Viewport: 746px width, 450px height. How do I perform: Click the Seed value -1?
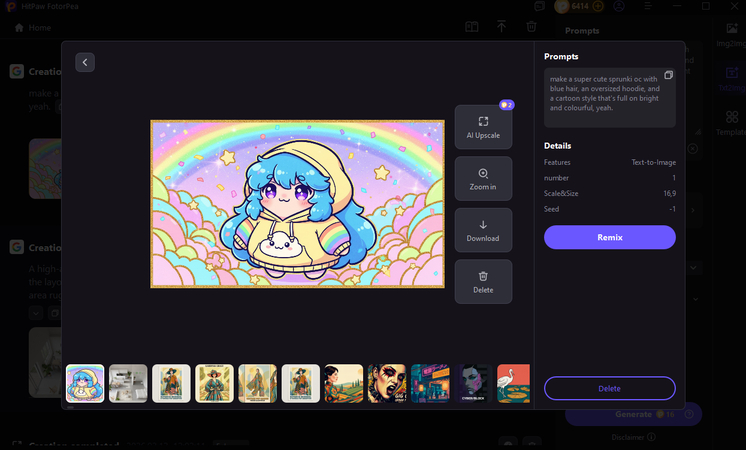click(672, 209)
